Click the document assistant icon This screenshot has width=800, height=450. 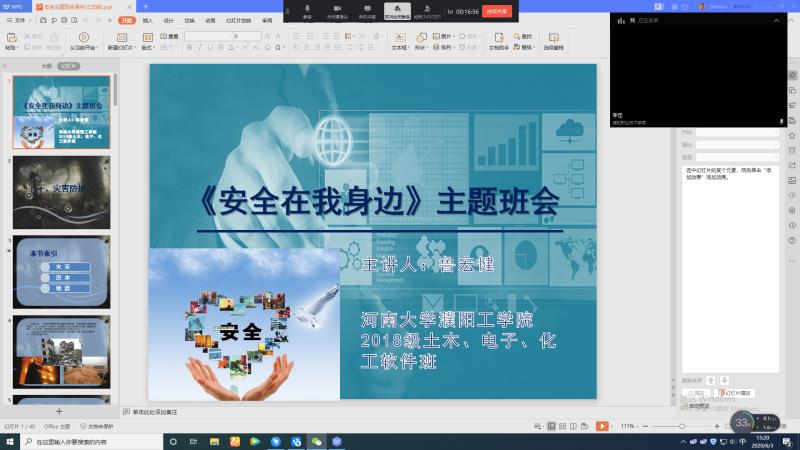coord(498,38)
